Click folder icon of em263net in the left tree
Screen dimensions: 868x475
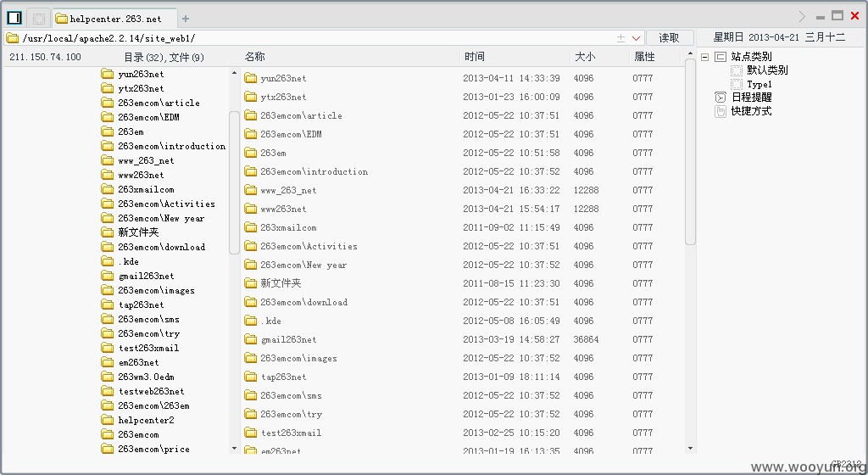pyautogui.click(x=108, y=362)
